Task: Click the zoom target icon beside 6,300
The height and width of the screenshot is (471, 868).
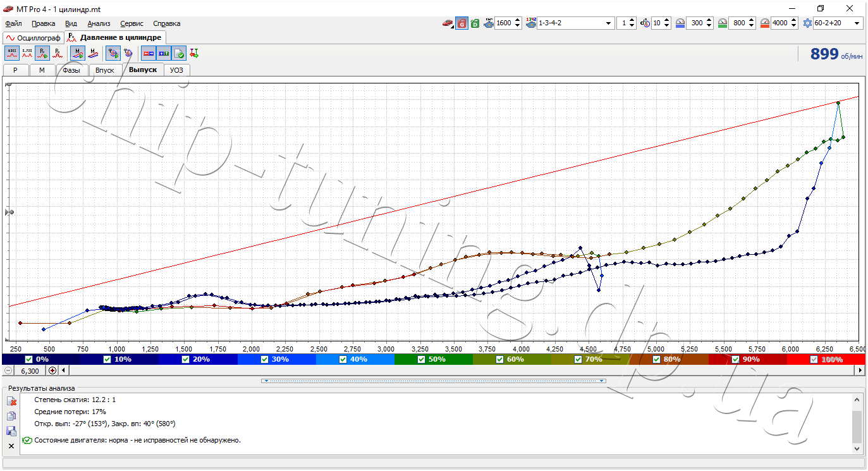Action: pos(52,370)
